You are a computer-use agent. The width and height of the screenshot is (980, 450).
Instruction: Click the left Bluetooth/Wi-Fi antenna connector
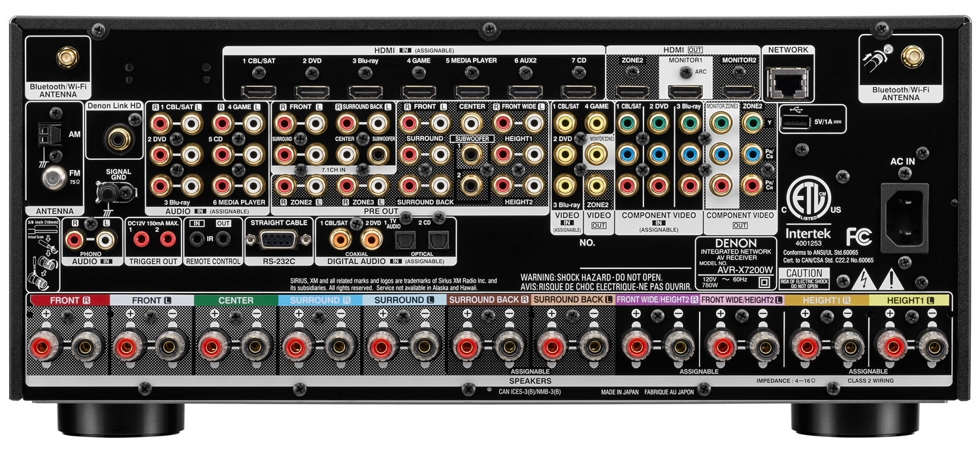click(64, 59)
